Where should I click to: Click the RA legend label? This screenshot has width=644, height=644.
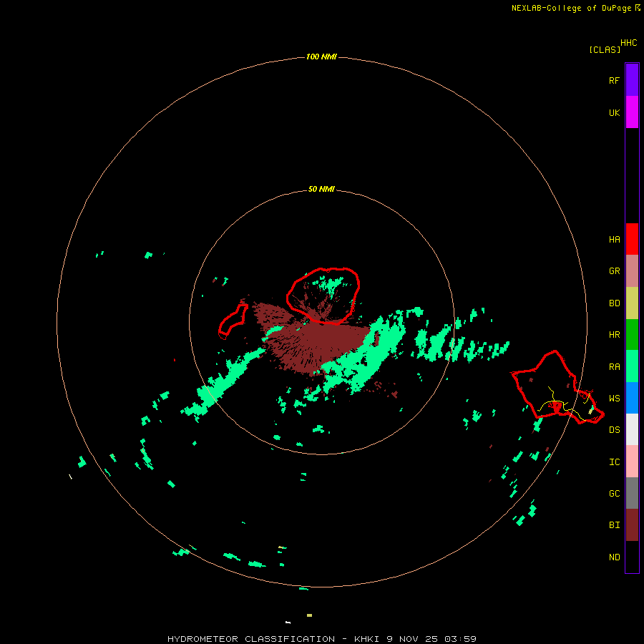tap(614, 367)
